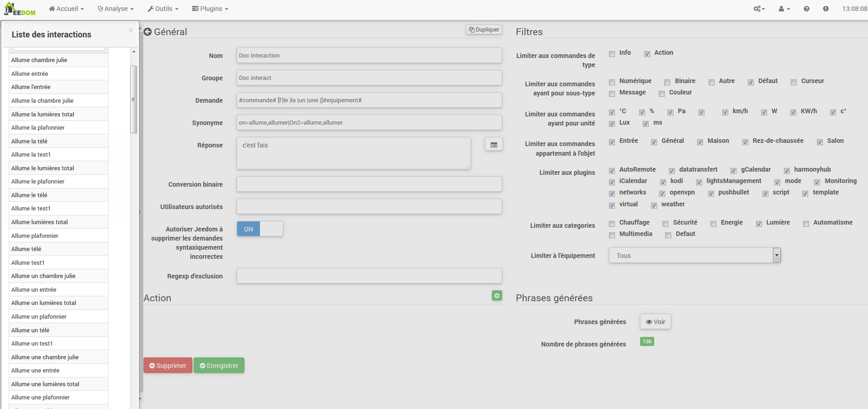Enable the Chauffage category checkbox
Screen dimensions: 868x409
click(612, 224)
